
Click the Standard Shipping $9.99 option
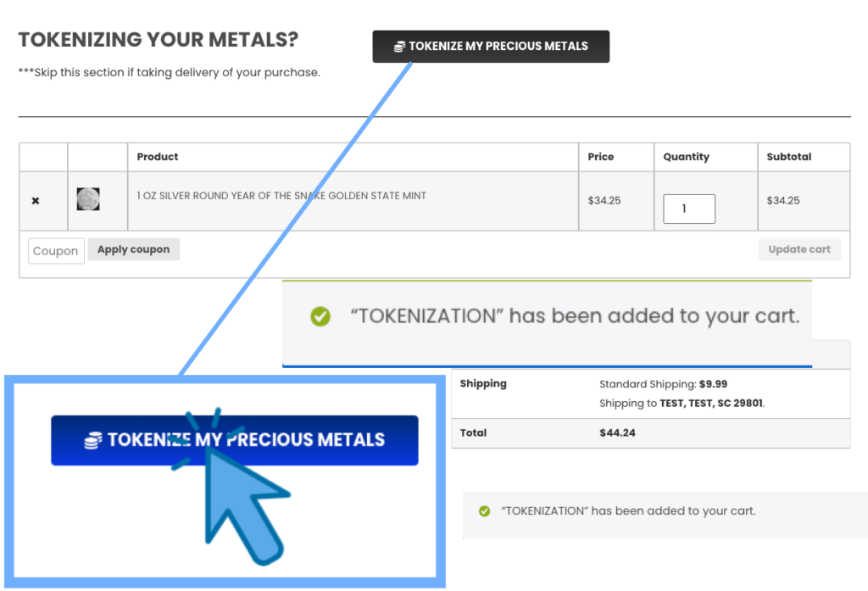tap(663, 384)
